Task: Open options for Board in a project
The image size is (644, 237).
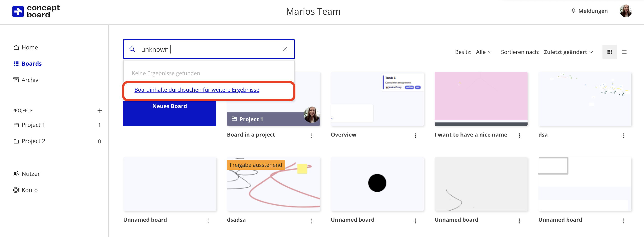Action: [x=311, y=136]
